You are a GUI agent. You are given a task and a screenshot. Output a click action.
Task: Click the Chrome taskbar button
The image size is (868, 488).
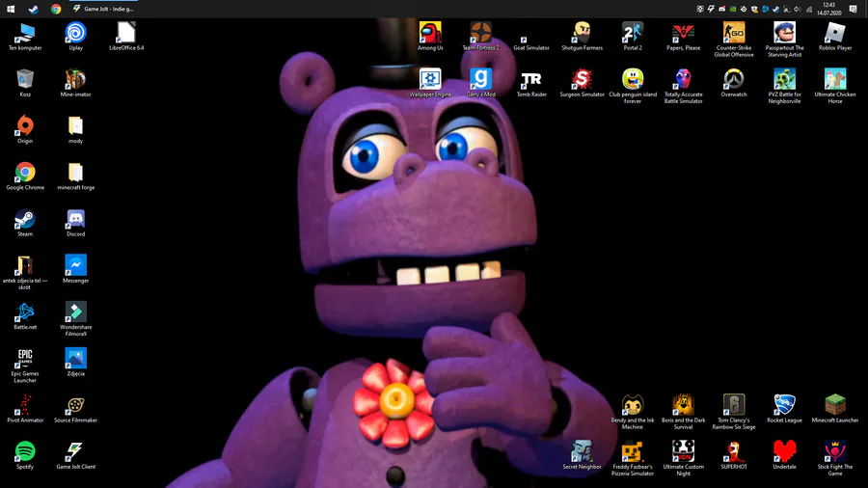[x=56, y=9]
